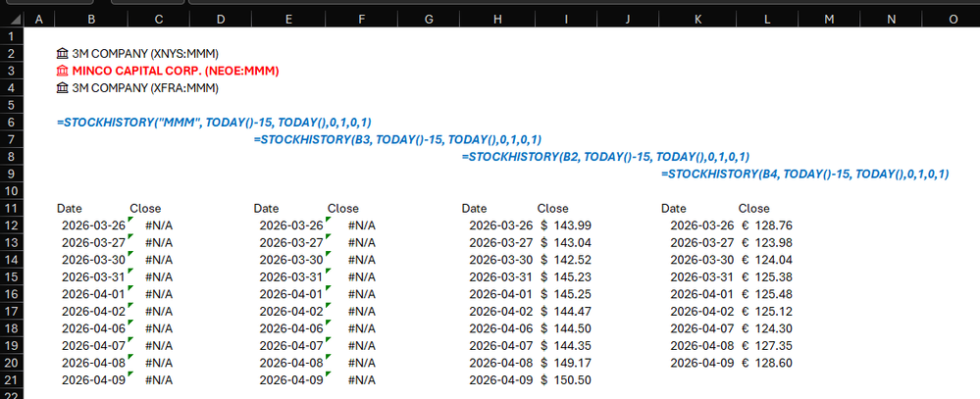Select the $ 143.04 close price cell

[566, 243]
